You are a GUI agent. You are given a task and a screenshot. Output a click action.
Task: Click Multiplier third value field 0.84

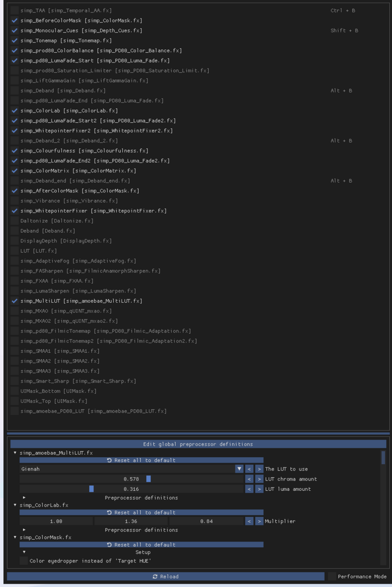[206, 521]
